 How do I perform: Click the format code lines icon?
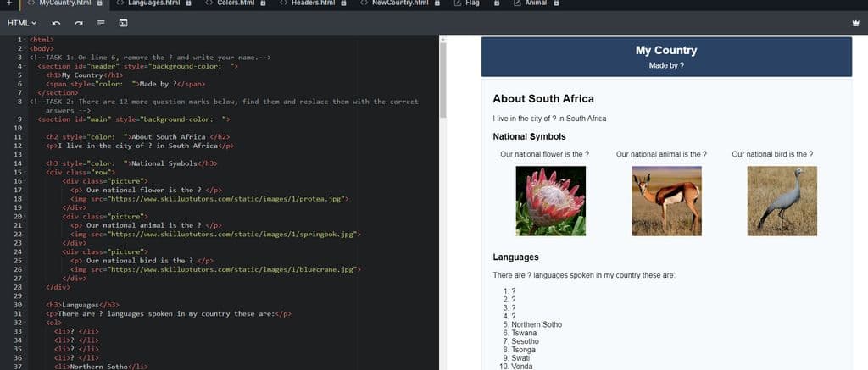point(101,22)
